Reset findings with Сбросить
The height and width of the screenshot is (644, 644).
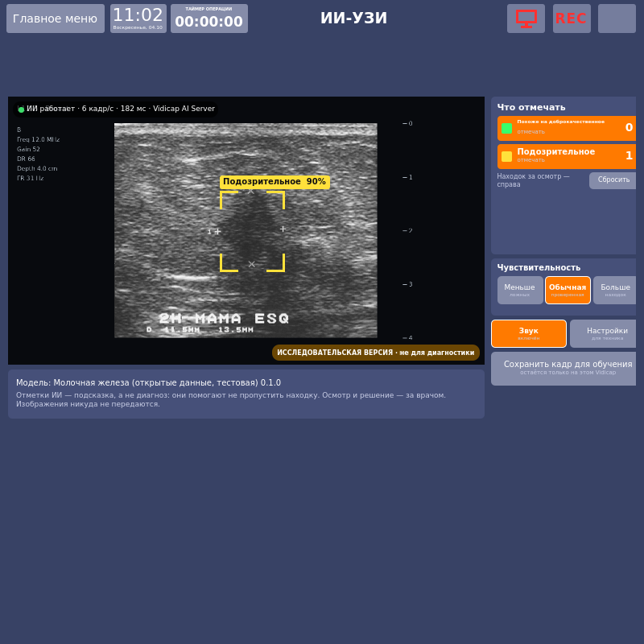tap(613, 180)
